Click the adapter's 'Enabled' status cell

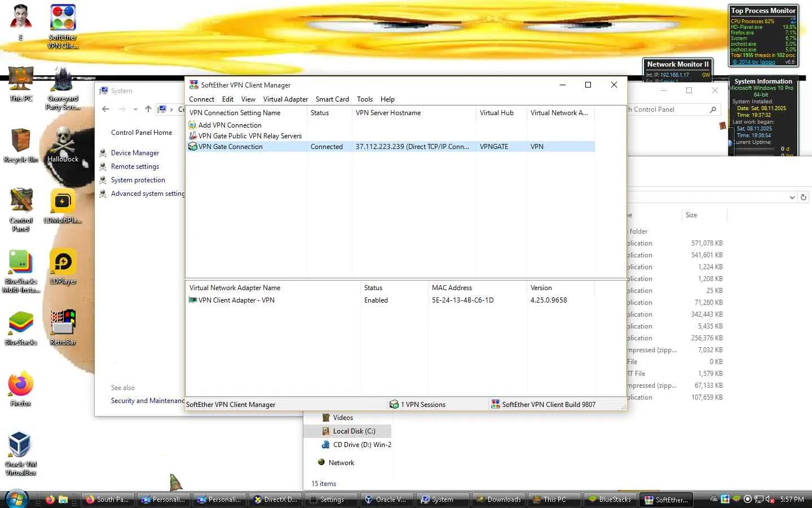376,300
